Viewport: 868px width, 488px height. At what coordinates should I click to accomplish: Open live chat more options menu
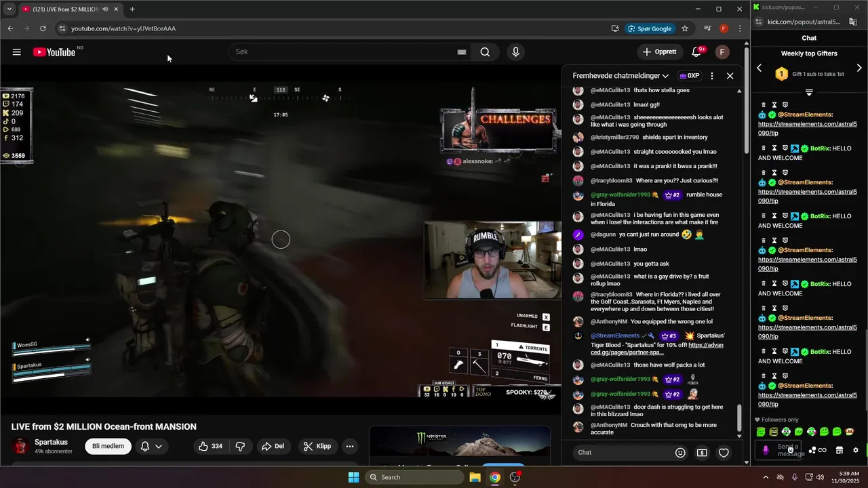click(711, 76)
